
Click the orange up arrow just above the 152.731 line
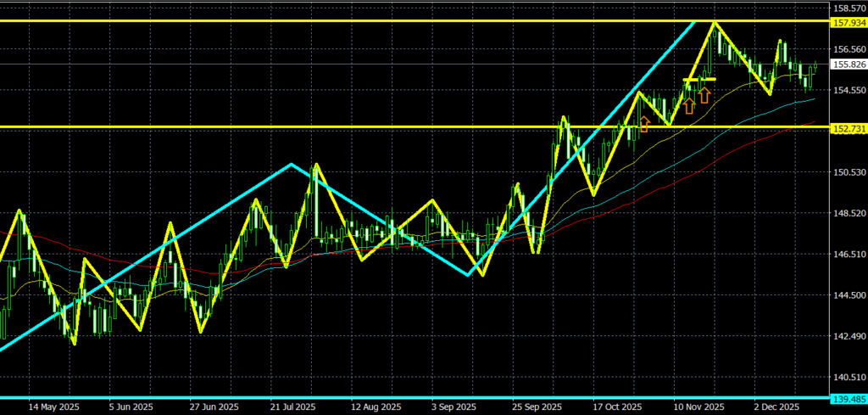click(x=643, y=124)
